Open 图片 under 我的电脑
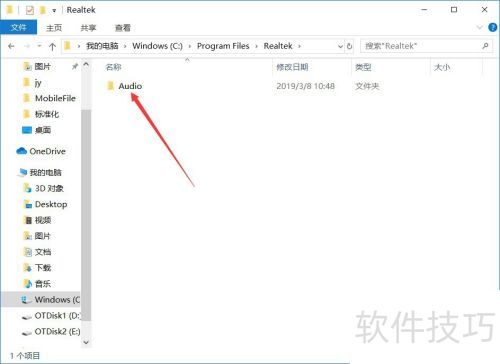Screen dimensions: 500x364 [x=42, y=236]
